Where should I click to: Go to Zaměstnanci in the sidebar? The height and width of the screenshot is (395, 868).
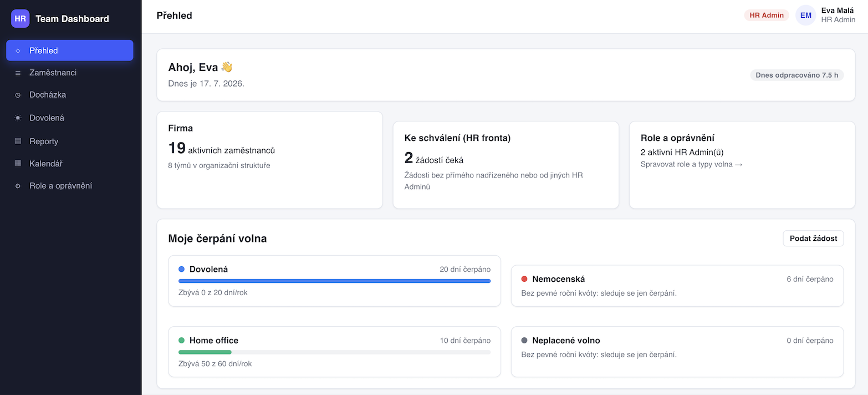pos(70,73)
